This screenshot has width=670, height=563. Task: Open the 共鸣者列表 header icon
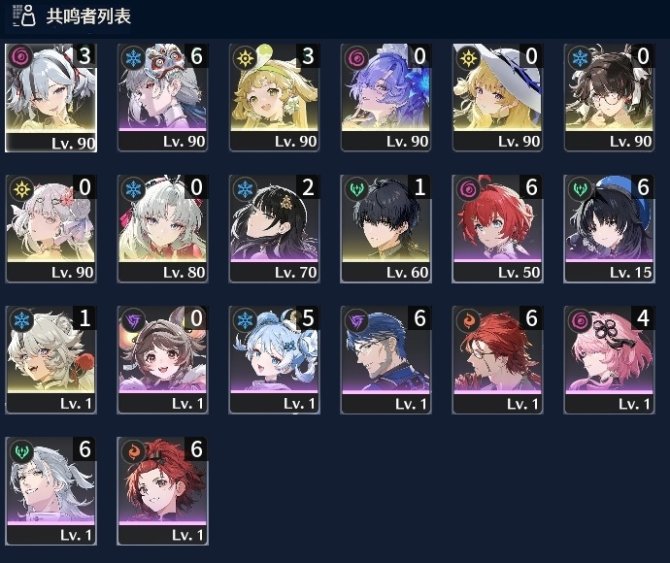[24, 16]
